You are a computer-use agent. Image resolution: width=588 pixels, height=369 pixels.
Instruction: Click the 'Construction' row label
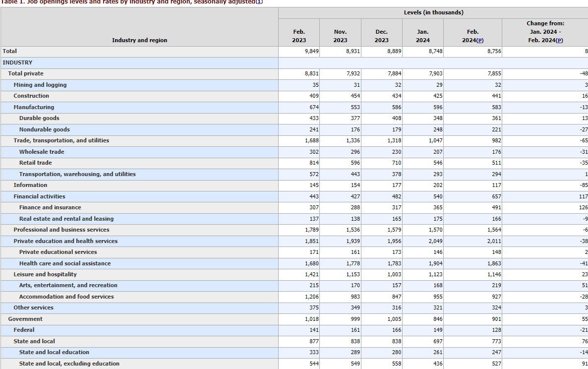(32, 96)
